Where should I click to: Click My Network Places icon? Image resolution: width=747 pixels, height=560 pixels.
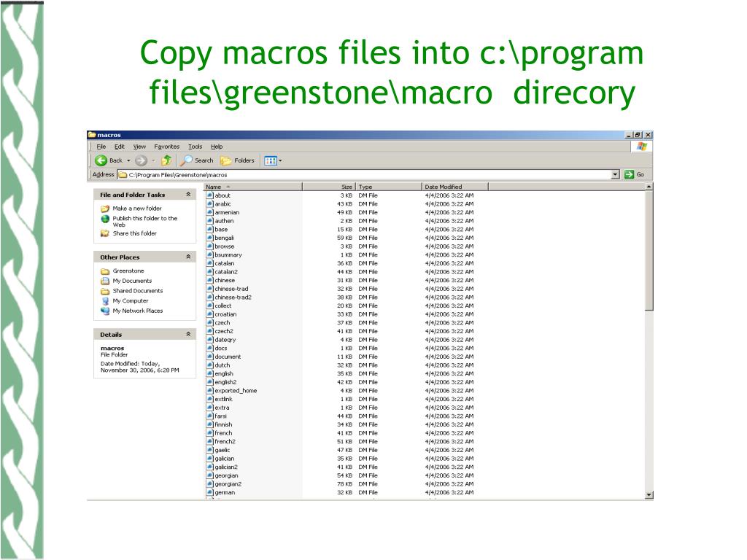tap(105, 311)
